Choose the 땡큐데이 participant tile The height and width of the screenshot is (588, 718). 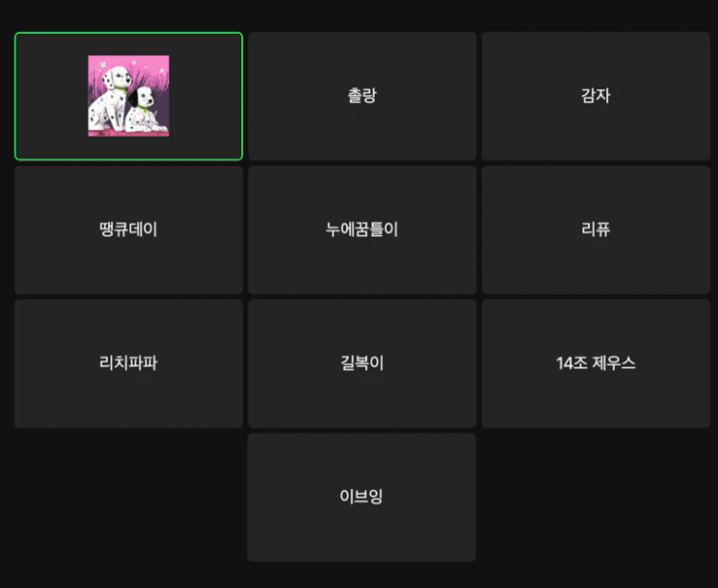(128, 230)
